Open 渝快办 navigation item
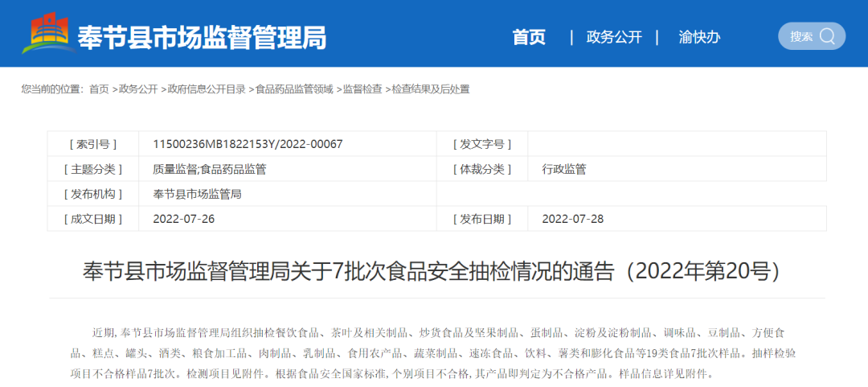The width and height of the screenshot is (868, 387). point(700,37)
